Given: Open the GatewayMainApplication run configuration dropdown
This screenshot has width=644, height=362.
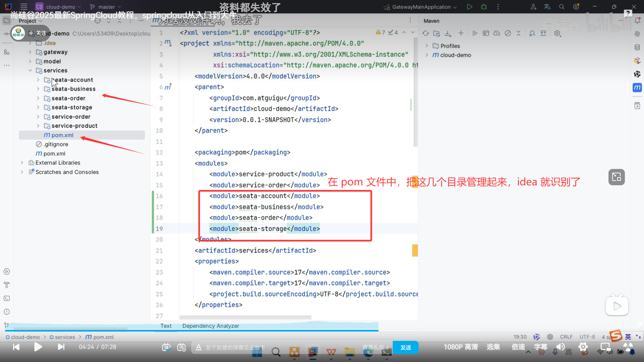Looking at the screenshot, I should (424, 7).
